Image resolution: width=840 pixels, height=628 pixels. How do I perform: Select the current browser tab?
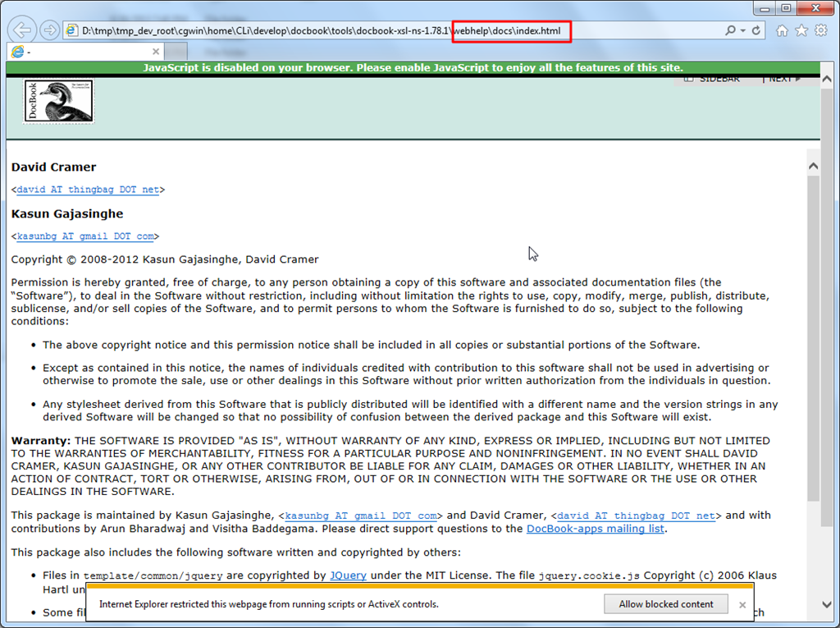point(85,52)
